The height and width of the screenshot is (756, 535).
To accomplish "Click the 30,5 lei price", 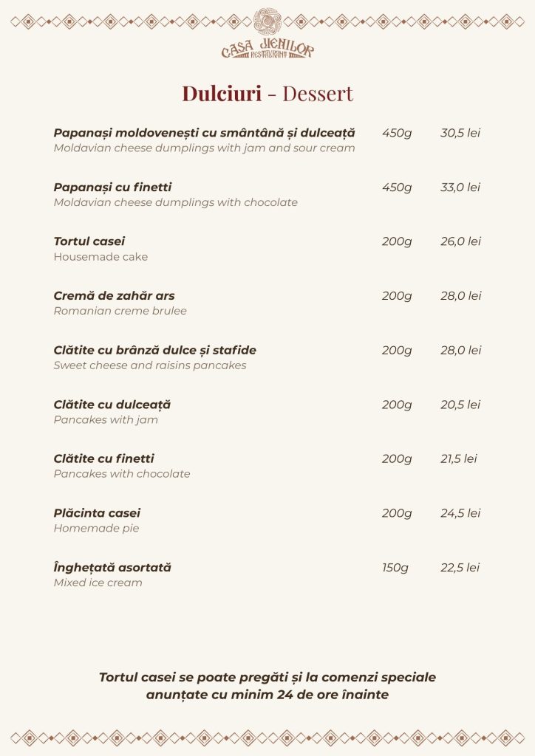I will pyautogui.click(x=460, y=133).
